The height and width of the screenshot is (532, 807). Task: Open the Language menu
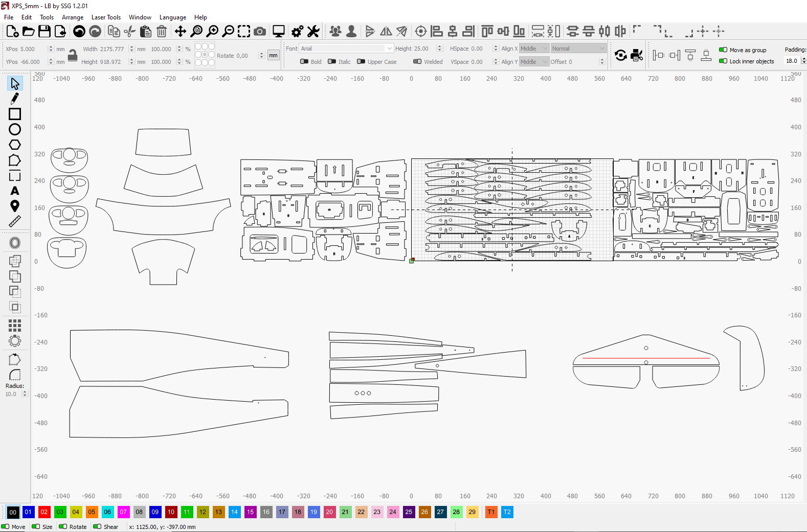click(173, 17)
